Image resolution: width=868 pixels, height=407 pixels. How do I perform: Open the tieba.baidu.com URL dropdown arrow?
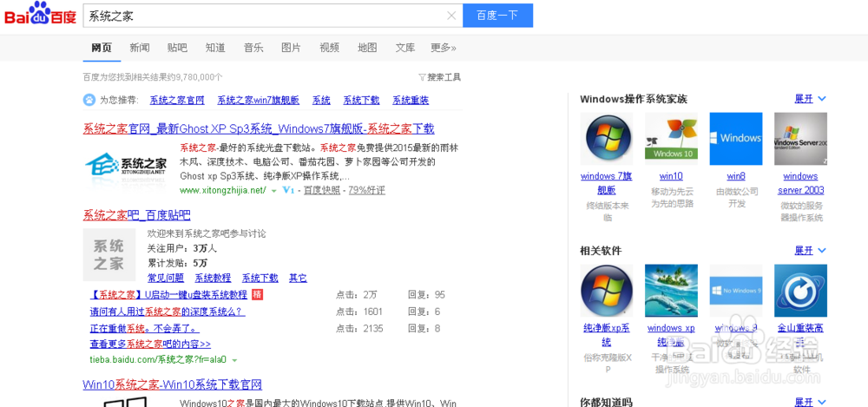point(234,360)
